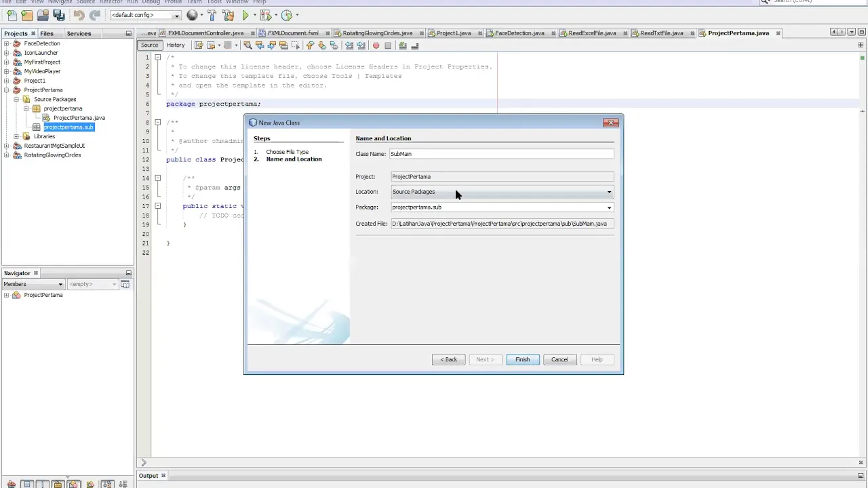The image size is (868, 488).
Task: Expand the RestaurantMgtSampleUI project node
Action: coord(6,146)
